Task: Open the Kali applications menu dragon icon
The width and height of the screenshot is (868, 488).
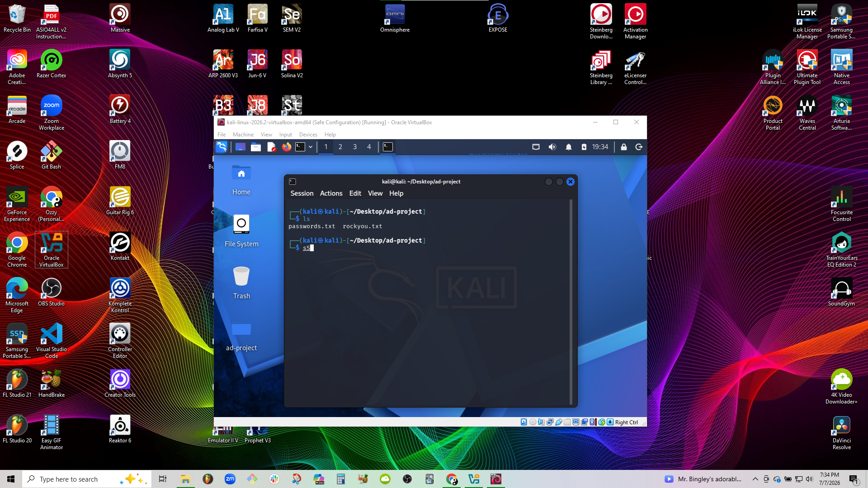Action: click(222, 147)
